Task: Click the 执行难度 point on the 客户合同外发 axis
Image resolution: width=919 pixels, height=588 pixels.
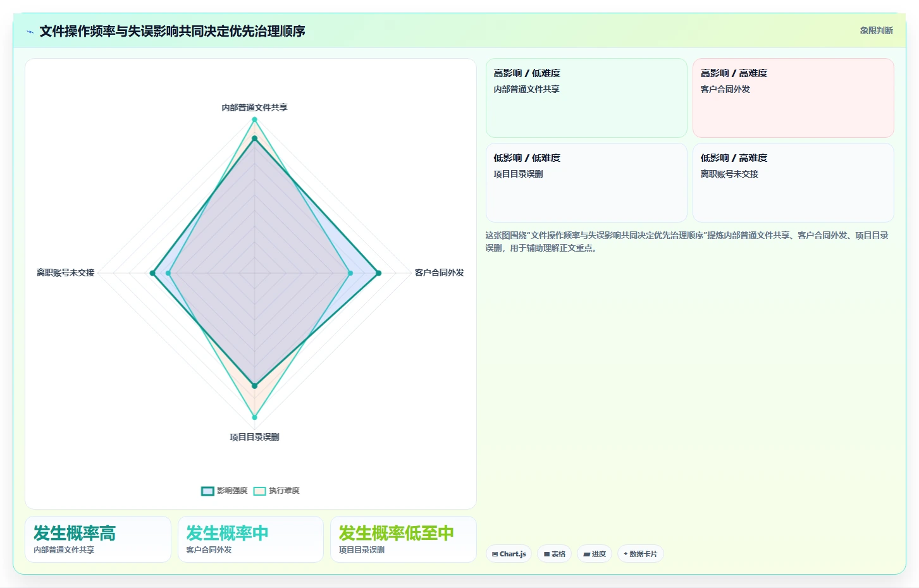Action: pyautogui.click(x=350, y=273)
